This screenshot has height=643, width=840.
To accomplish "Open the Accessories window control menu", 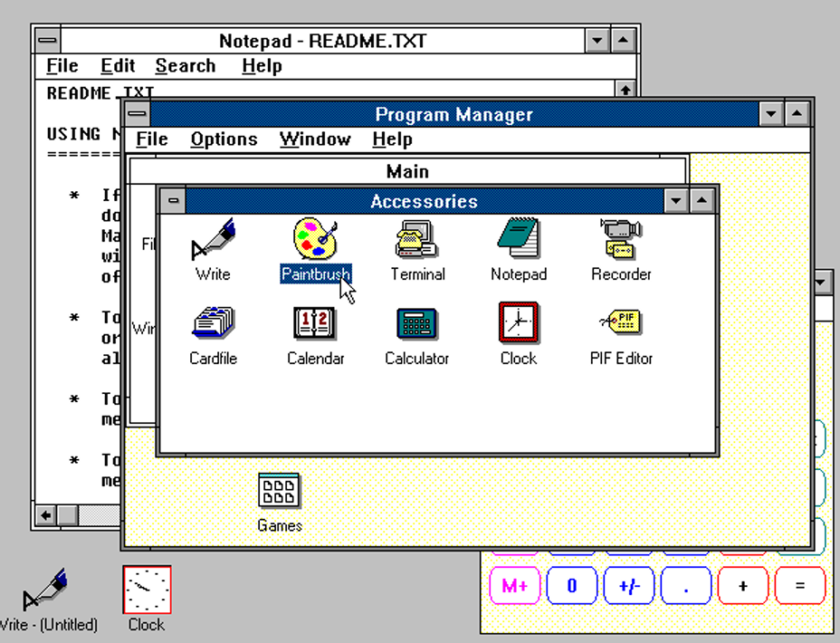I will (x=171, y=201).
